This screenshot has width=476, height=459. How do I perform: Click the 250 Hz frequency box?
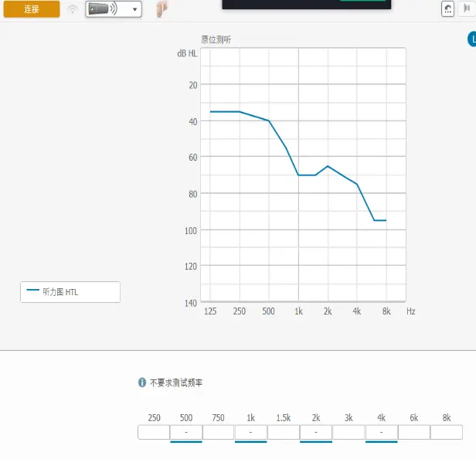pos(154,432)
